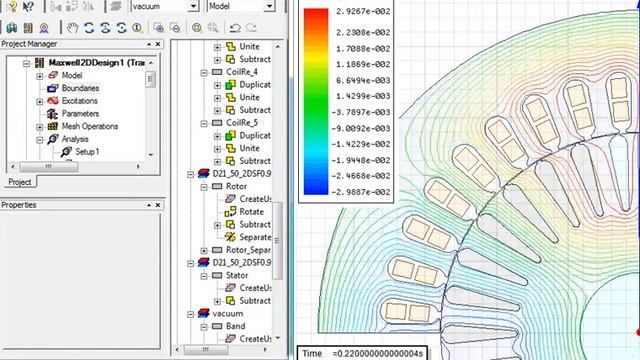Click the Properties panel pin arrow

click(x=149, y=205)
